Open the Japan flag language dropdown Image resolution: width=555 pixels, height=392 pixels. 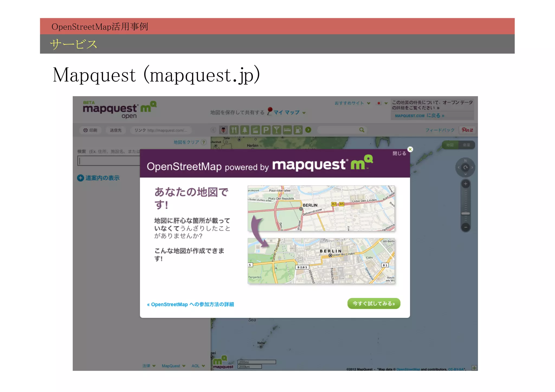(382, 103)
